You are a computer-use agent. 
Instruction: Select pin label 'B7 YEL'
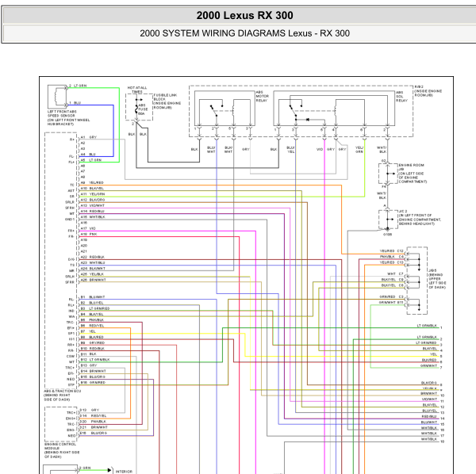(x=88, y=331)
